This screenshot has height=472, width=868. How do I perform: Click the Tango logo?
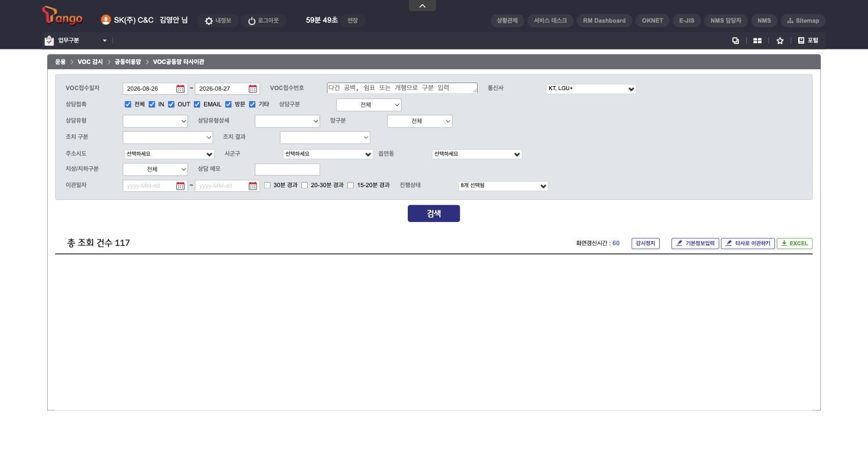coord(62,16)
